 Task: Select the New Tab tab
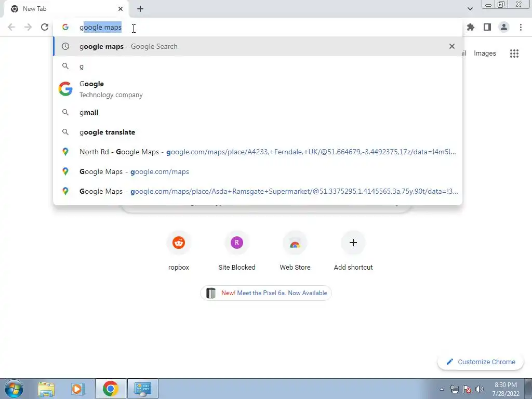(x=66, y=9)
